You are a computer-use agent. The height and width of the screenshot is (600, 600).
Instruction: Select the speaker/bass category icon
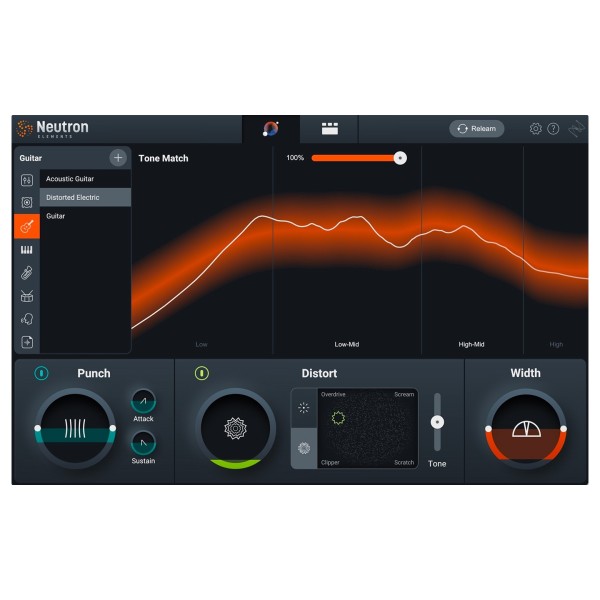(x=27, y=202)
